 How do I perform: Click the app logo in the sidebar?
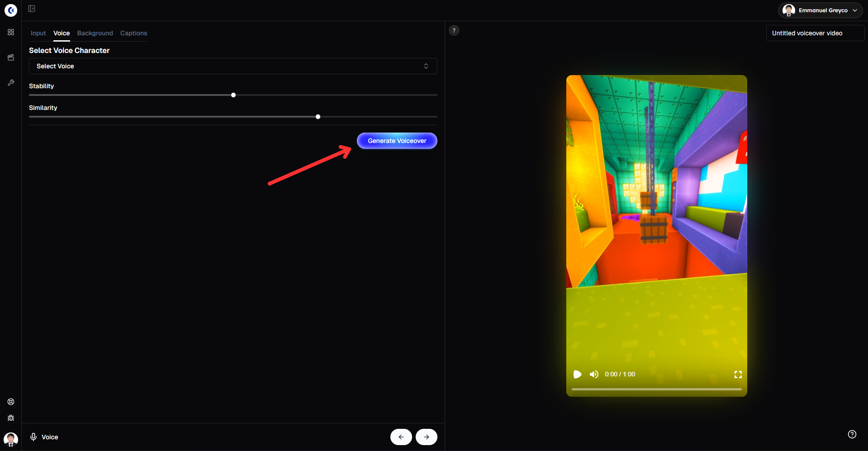point(11,10)
